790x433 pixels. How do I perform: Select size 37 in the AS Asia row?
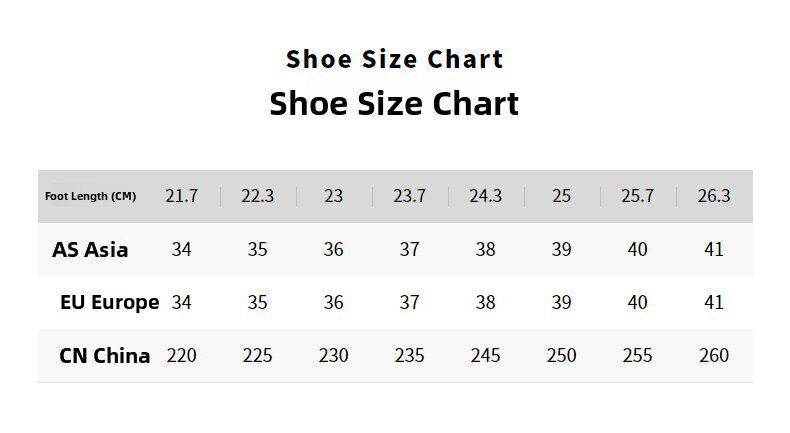coord(409,250)
